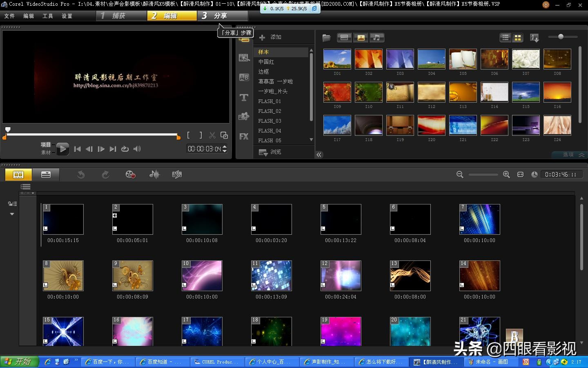Click the fit project in timeline window icon
This screenshot has width=588, height=368.
(520, 175)
